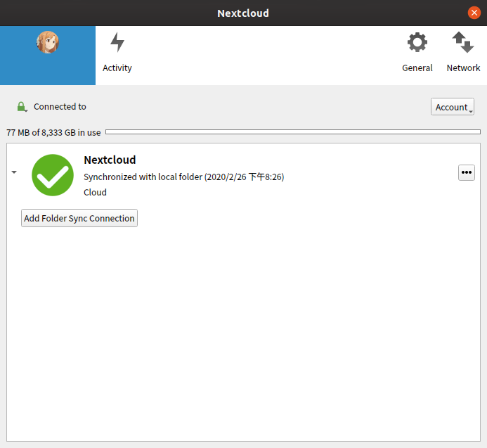Image resolution: width=487 pixels, height=448 pixels.
Task: Click the 'Connected to' label
Action: (60, 107)
